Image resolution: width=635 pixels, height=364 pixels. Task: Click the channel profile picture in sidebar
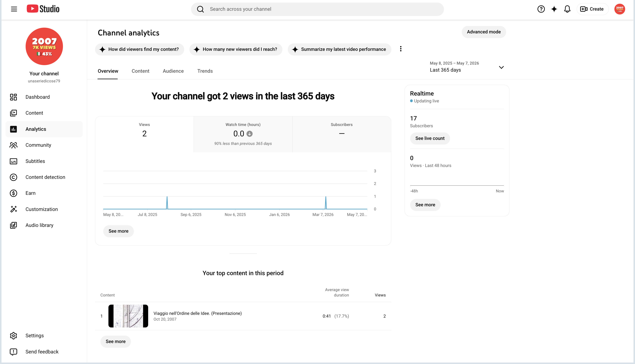(x=44, y=46)
